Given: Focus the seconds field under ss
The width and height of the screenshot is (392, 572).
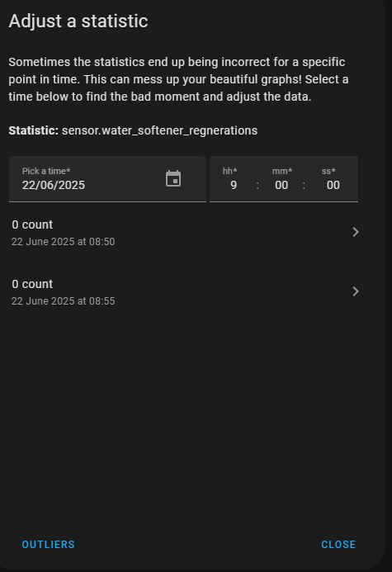Looking at the screenshot, I should tap(333, 186).
